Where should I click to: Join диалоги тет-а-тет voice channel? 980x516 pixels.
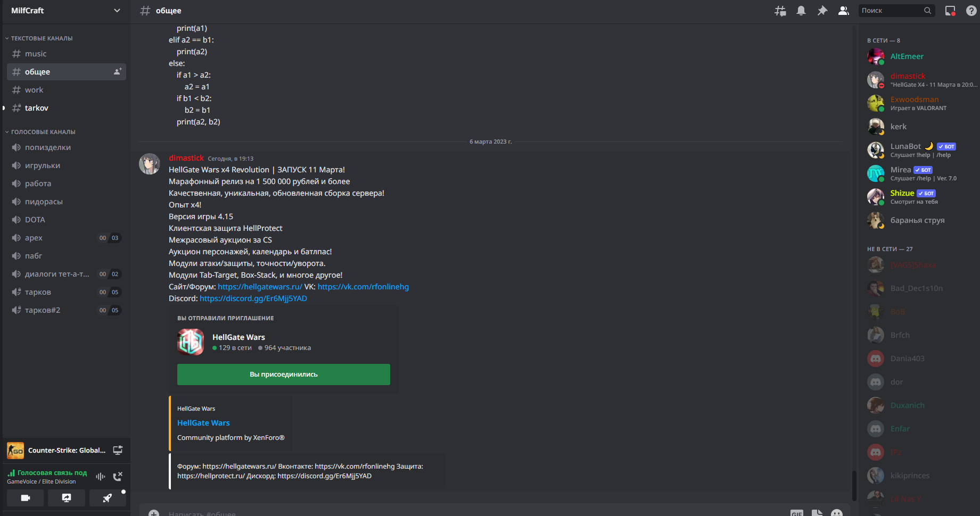pos(67,274)
